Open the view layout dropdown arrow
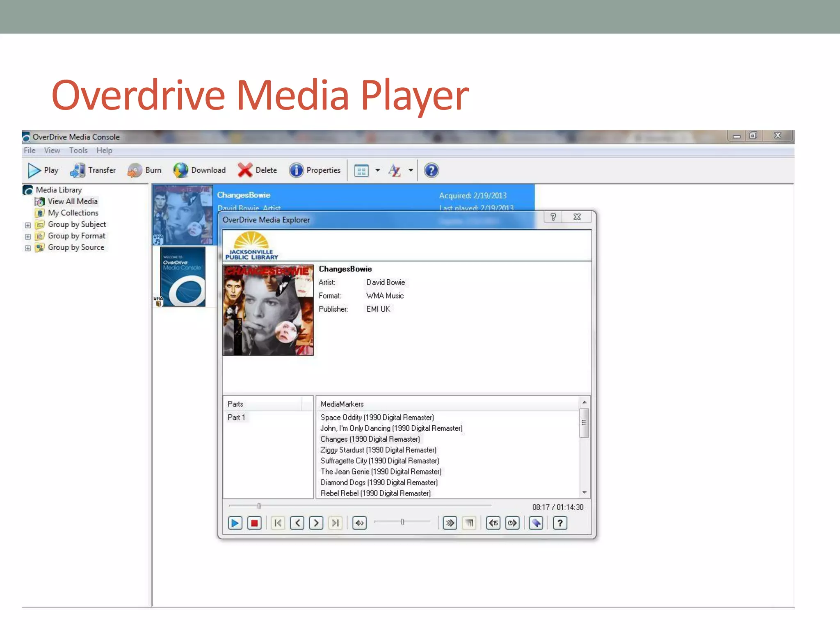 click(378, 170)
